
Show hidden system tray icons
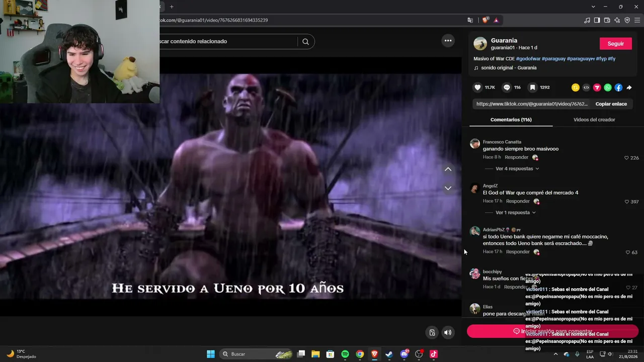pos(555,354)
